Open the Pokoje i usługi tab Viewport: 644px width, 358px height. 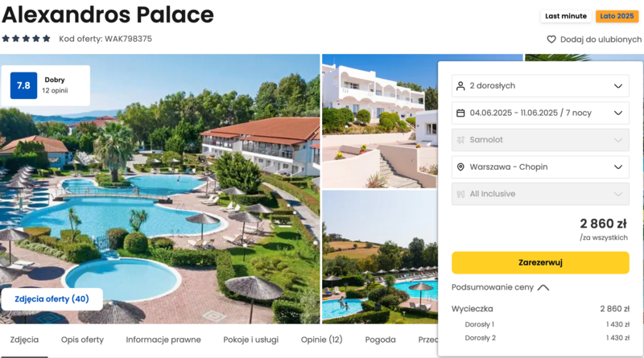point(250,339)
